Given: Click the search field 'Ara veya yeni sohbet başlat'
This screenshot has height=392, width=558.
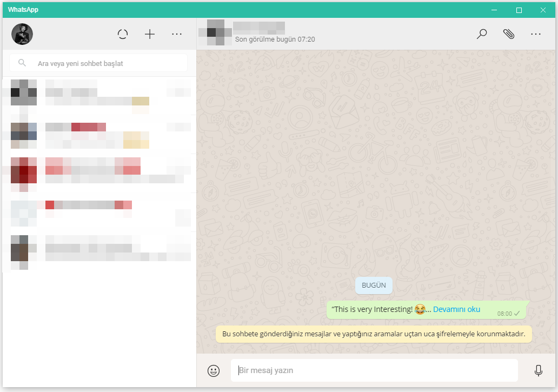Looking at the screenshot, I should [x=103, y=63].
